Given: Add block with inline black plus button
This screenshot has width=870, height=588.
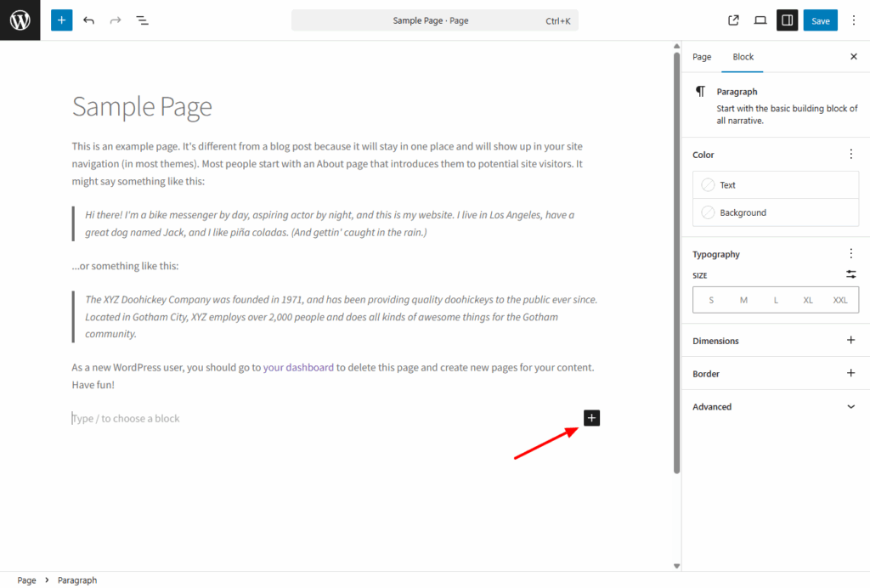Looking at the screenshot, I should point(591,418).
